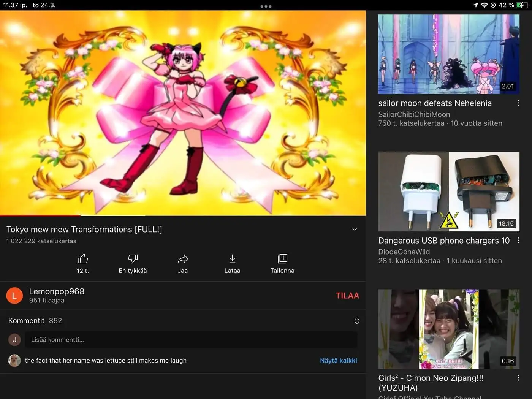Open the title Dangerous USB phone chargers 10
Image resolution: width=532 pixels, height=399 pixels.
tap(444, 241)
